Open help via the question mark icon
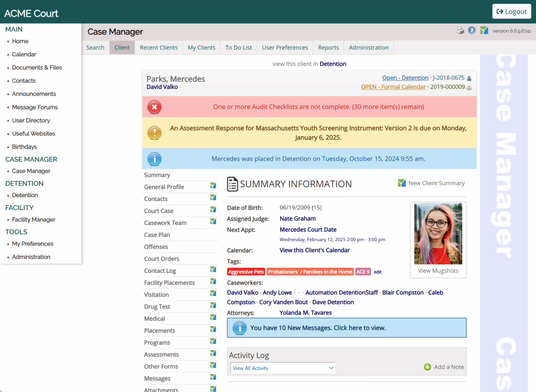 point(472,30)
